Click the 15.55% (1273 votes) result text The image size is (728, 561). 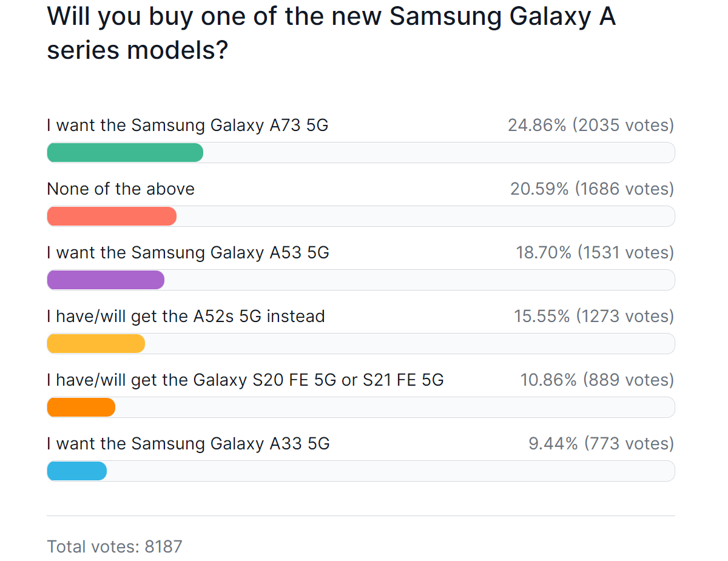point(594,317)
